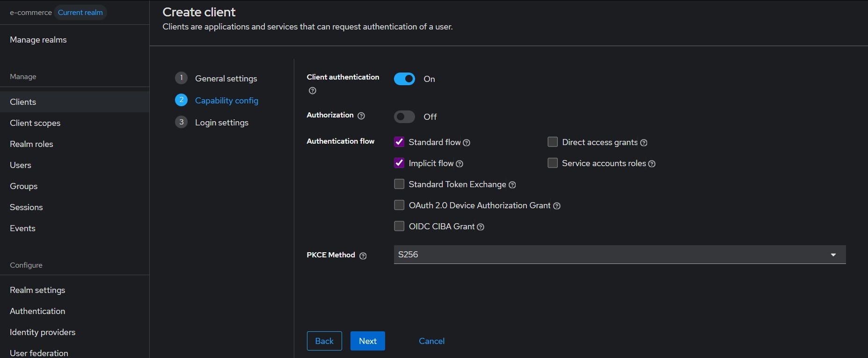Open help tooltip for Implicit flow
The image size is (868, 358).
(460, 164)
